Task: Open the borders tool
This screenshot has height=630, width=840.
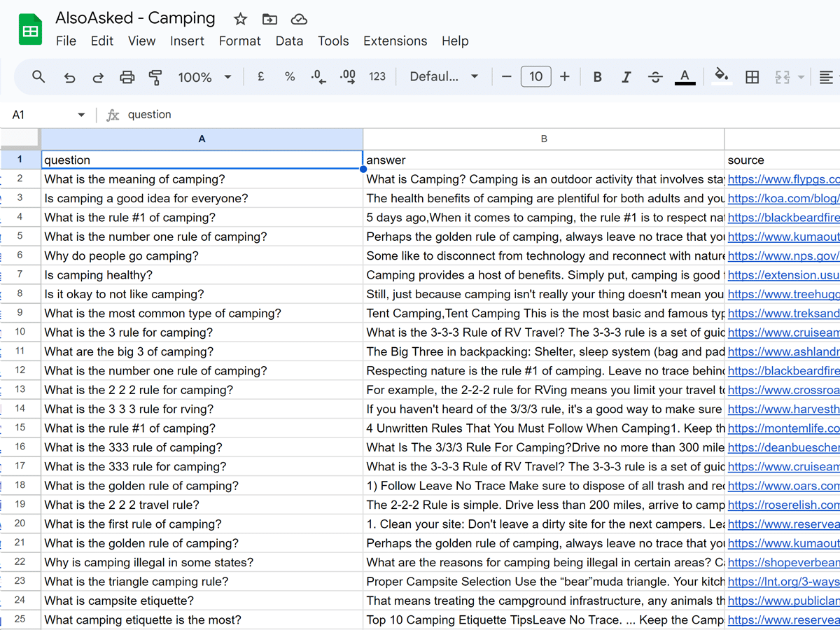Action: click(x=752, y=77)
